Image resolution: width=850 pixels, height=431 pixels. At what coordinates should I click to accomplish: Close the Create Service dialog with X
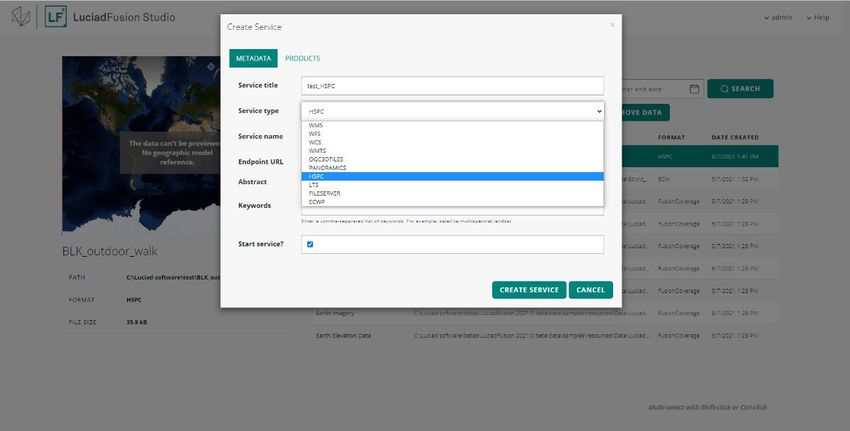tap(612, 25)
